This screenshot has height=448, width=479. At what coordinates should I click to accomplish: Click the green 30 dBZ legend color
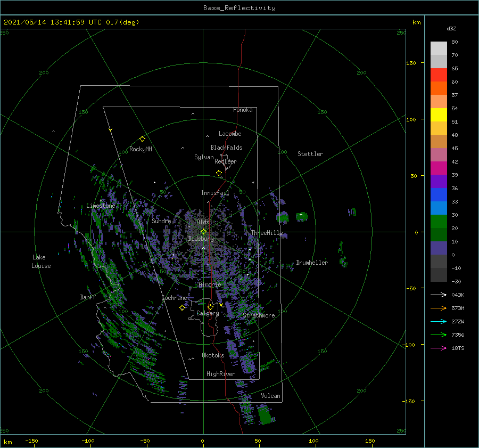[x=439, y=222]
